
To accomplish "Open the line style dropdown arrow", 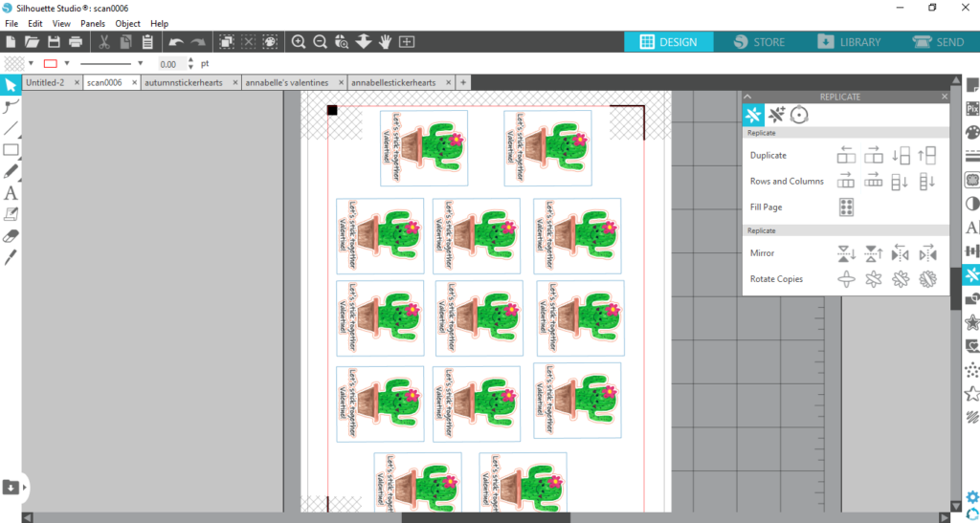I will (x=141, y=64).
